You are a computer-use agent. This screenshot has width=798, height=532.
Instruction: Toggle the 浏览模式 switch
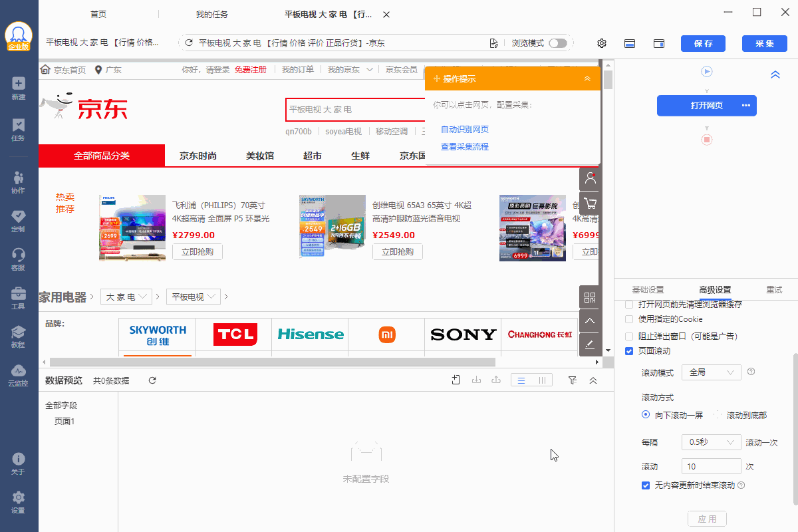coord(558,43)
